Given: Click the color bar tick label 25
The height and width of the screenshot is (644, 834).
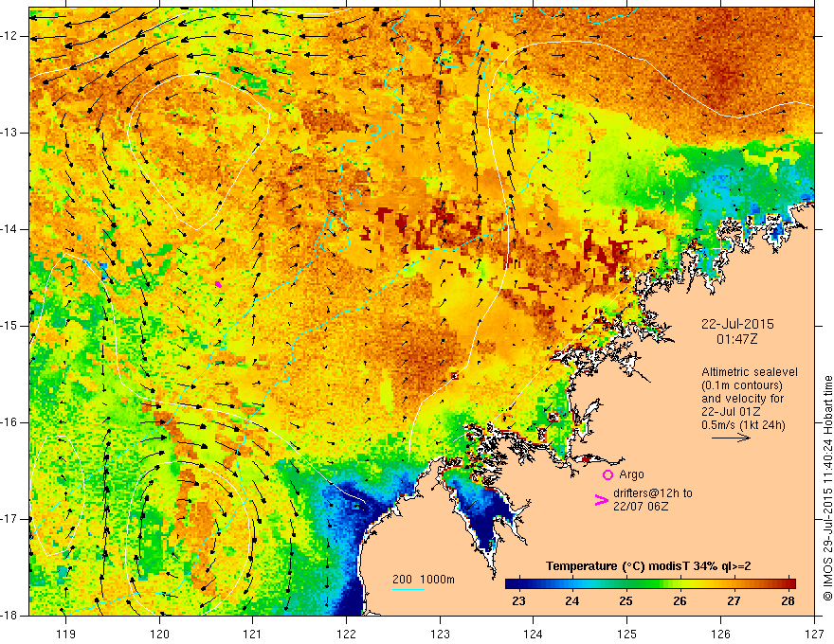Looking at the screenshot, I should click(626, 601).
